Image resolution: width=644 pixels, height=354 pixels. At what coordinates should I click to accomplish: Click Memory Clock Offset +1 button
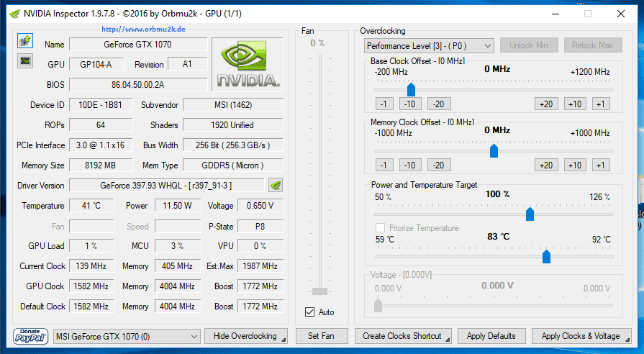(601, 165)
